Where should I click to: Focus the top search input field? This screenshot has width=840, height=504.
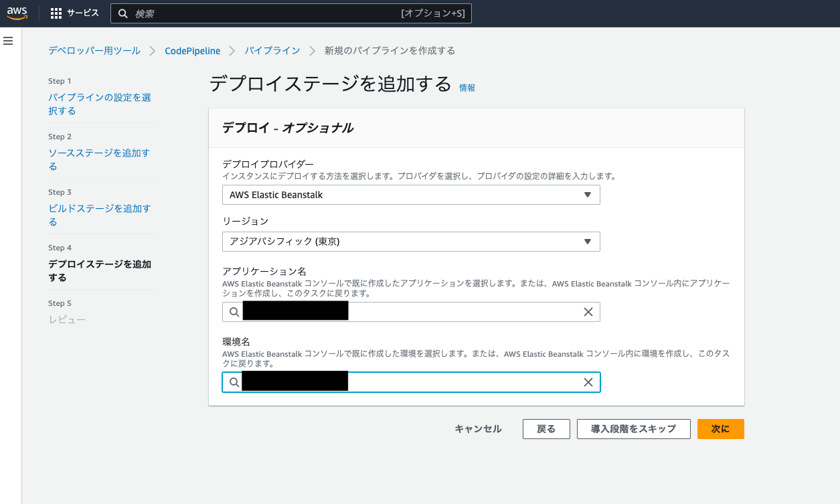[x=290, y=13]
